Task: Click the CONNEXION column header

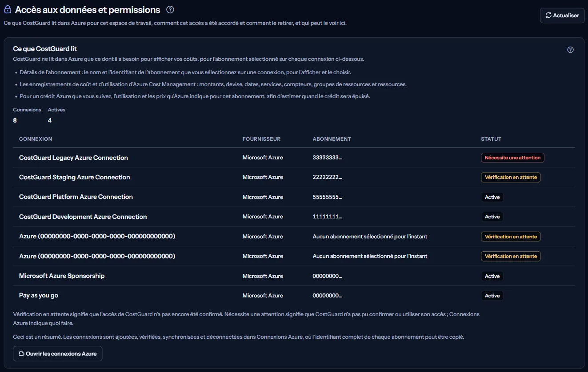Action: [36, 139]
